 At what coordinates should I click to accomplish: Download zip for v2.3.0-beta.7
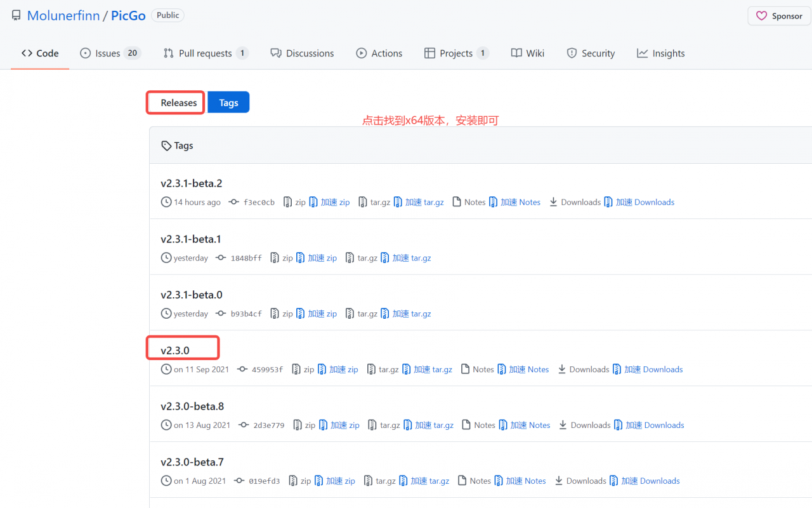[299, 481]
